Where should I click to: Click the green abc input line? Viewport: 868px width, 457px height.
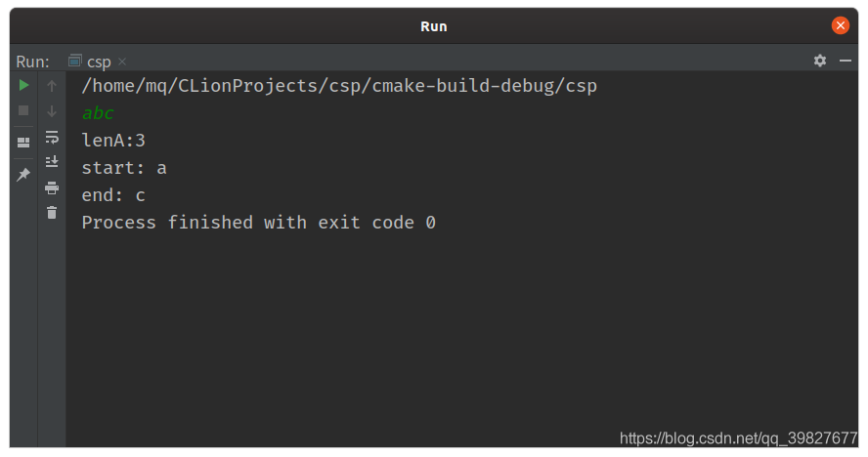(x=98, y=113)
